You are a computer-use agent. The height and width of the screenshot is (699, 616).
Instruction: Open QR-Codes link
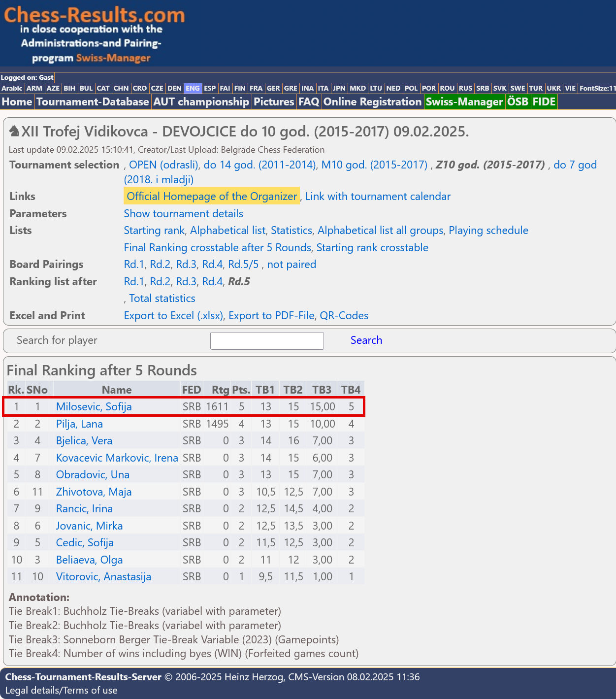coord(344,316)
